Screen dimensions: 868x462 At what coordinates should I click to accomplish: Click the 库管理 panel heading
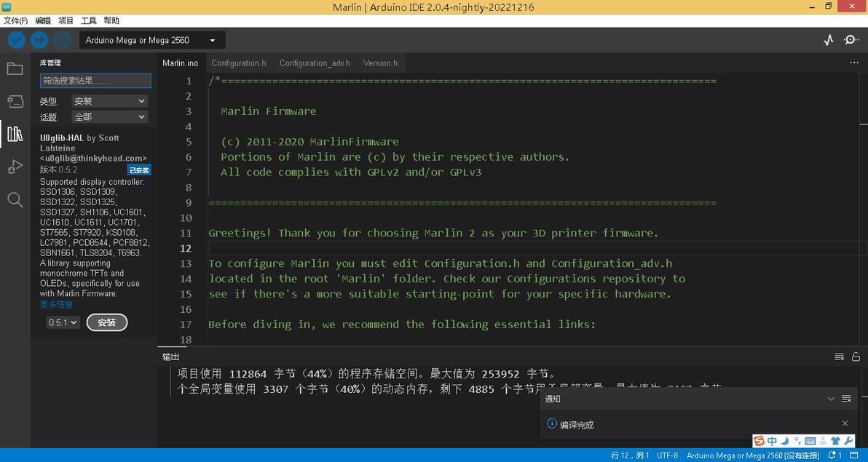tap(50, 63)
